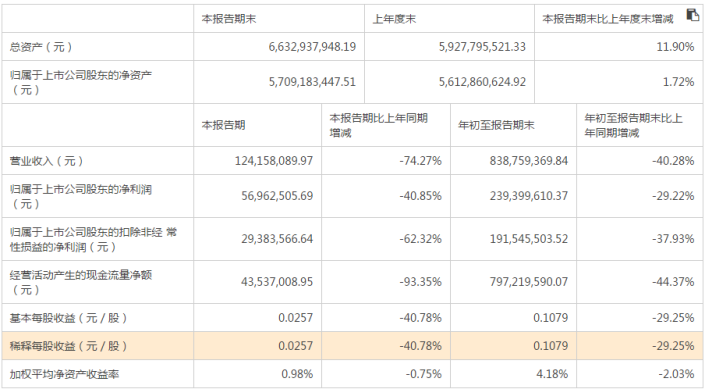This screenshot has width=705, height=389.
Task: Click the 本报告期比上年同期增减 header
Action: 379,125
